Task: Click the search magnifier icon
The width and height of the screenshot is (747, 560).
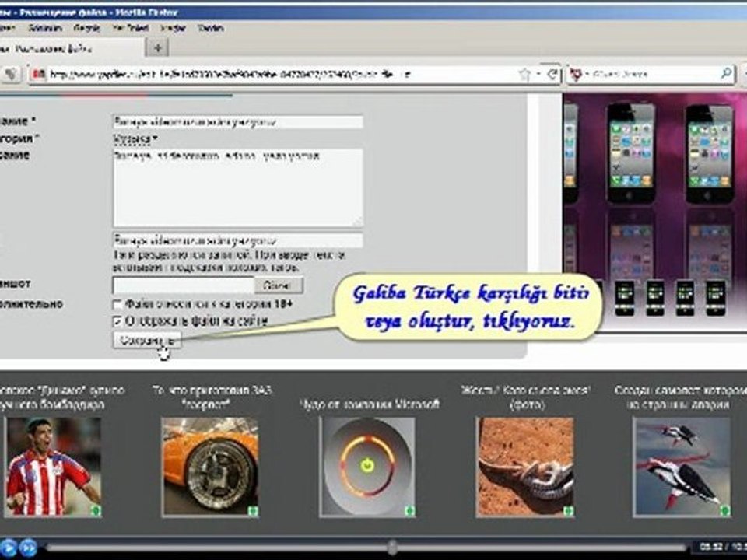Action: (726, 73)
